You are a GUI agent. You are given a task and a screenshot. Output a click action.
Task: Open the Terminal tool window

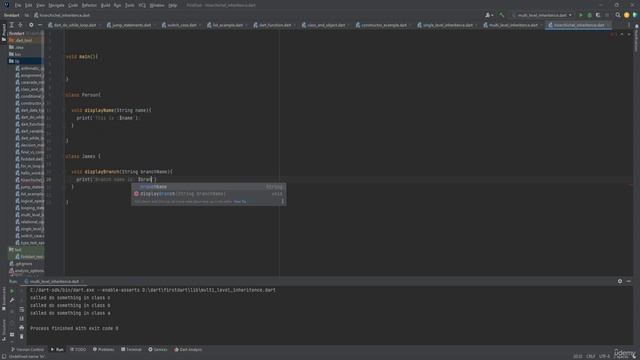tap(131, 349)
